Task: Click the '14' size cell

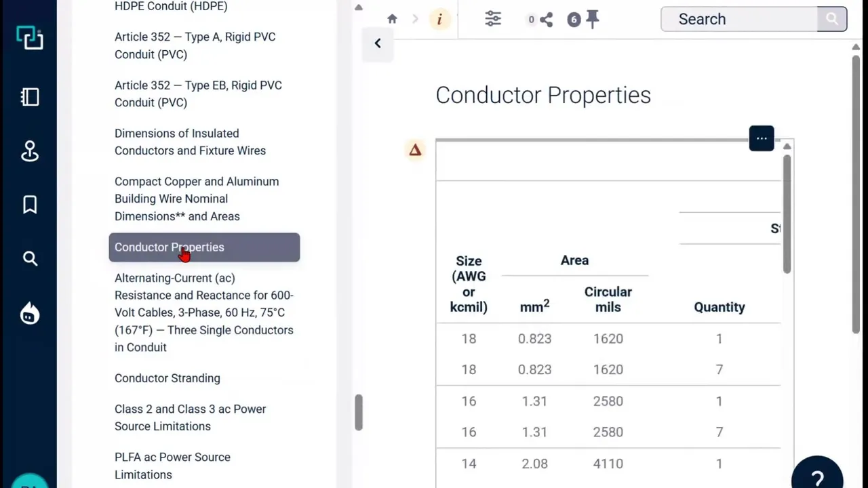Action: point(469,464)
